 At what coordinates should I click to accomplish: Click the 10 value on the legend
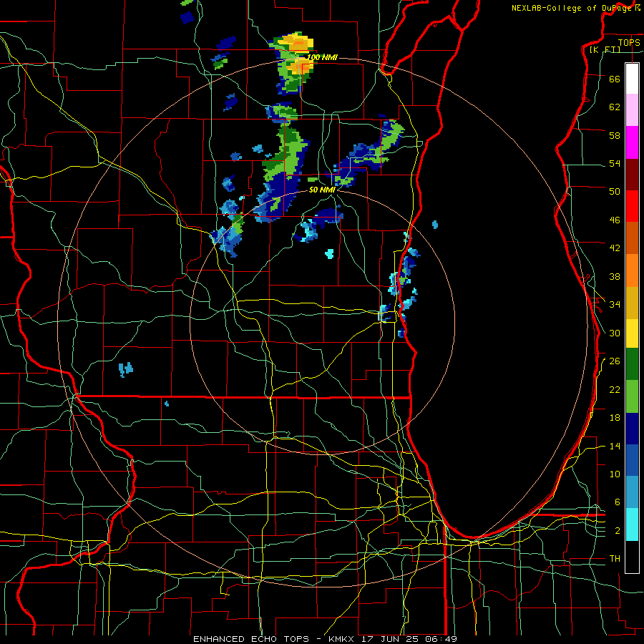[x=615, y=474]
